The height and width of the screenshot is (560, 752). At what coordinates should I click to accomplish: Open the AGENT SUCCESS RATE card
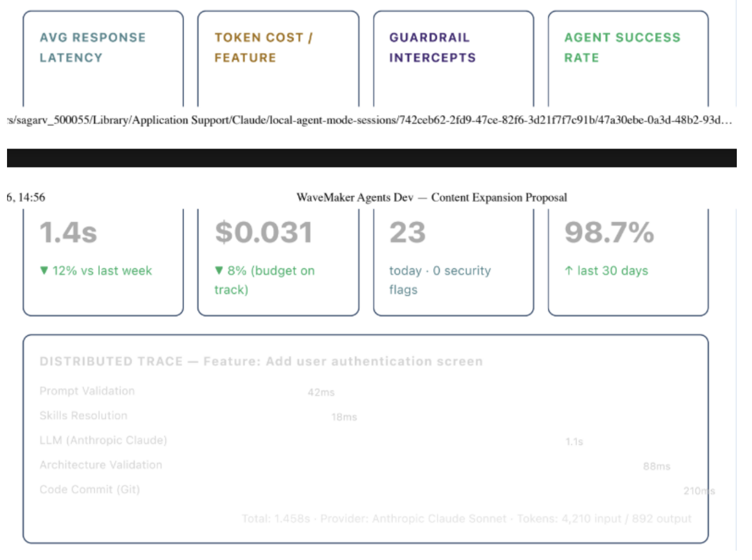point(622,47)
